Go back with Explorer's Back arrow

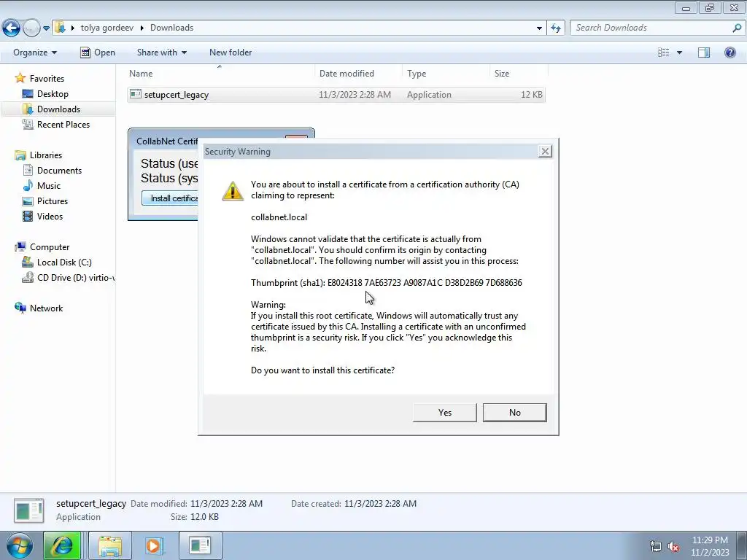pos(11,28)
